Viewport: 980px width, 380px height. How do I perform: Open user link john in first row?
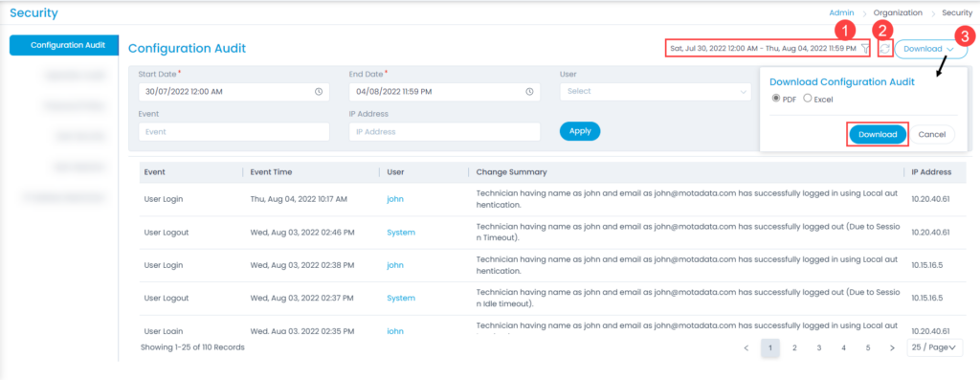pos(395,199)
